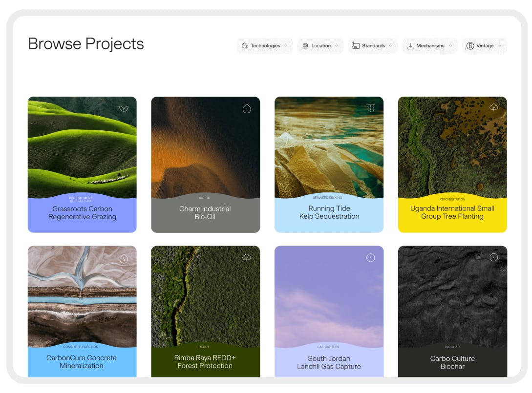Select the rainforest image of Rimba Raya
532x393 pixels.
(206, 296)
